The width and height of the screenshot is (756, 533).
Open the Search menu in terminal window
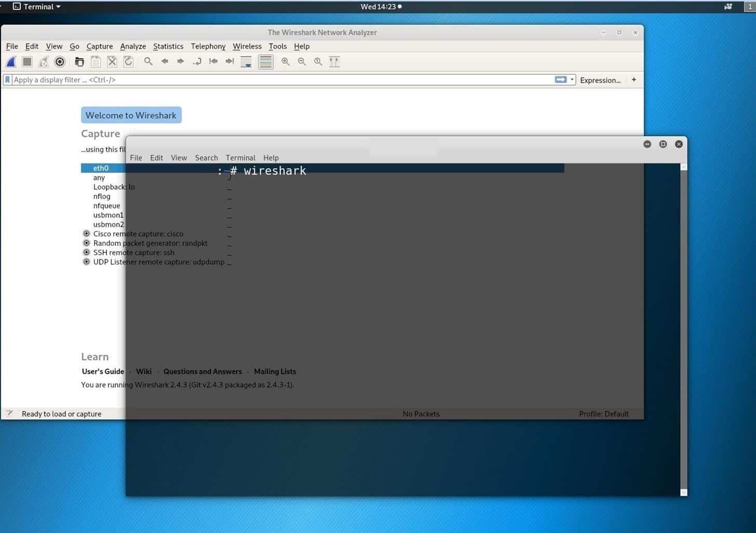206,158
